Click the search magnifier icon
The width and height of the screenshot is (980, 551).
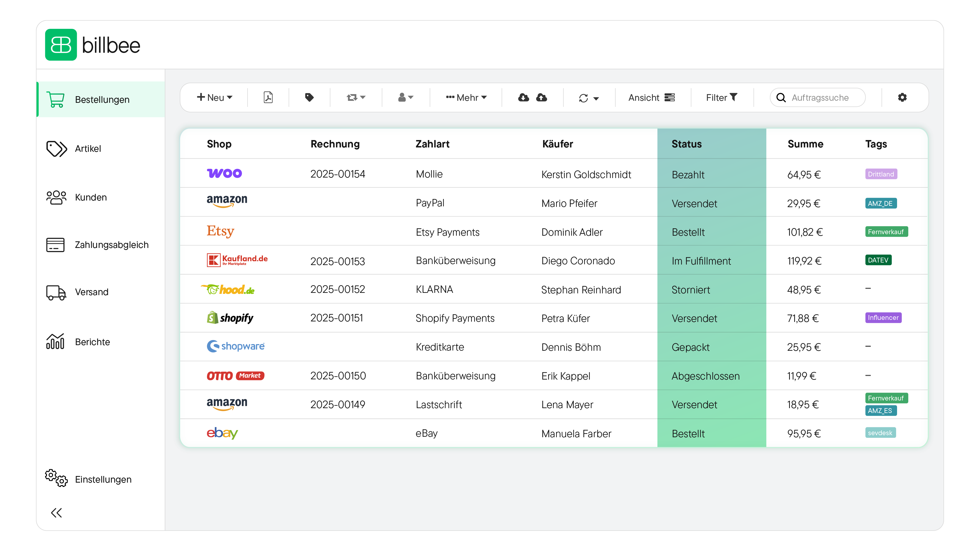tap(781, 98)
